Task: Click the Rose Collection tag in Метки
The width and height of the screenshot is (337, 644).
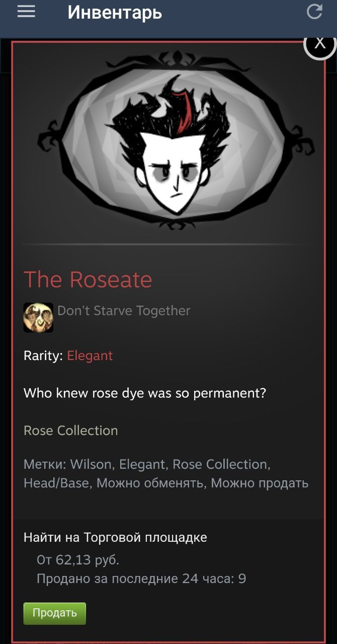Action: point(221,464)
